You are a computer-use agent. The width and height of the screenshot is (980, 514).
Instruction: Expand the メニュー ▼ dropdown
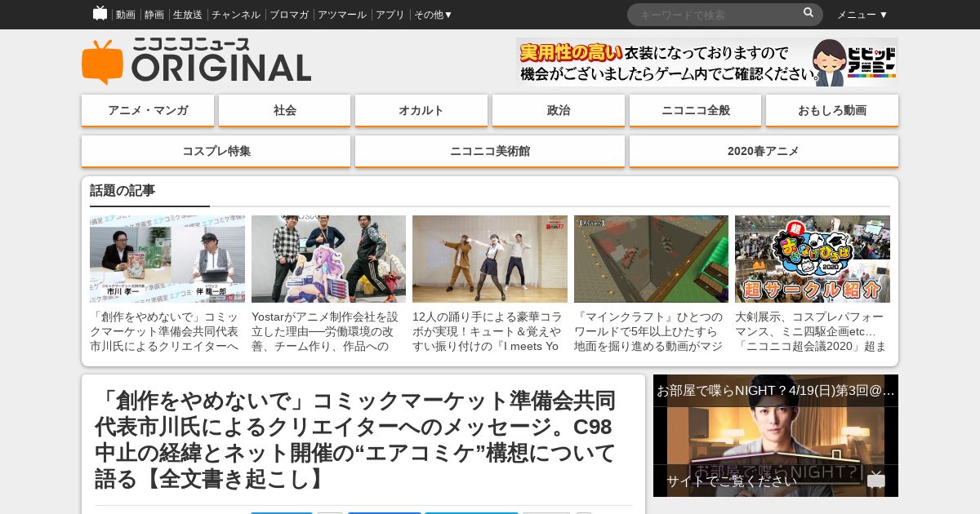click(x=862, y=15)
